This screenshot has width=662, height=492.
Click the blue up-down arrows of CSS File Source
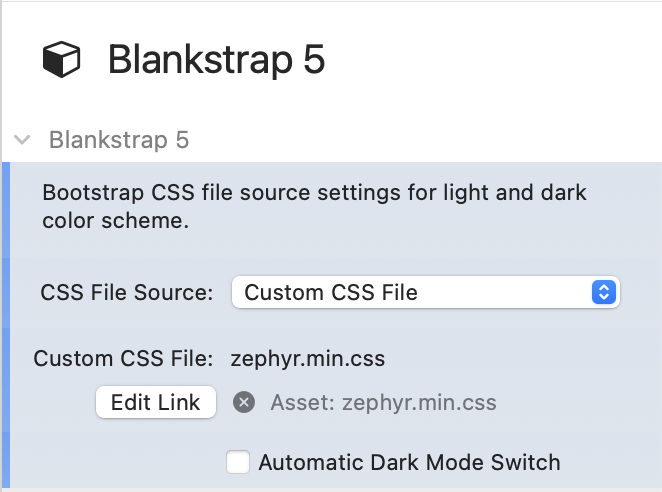[x=604, y=292]
